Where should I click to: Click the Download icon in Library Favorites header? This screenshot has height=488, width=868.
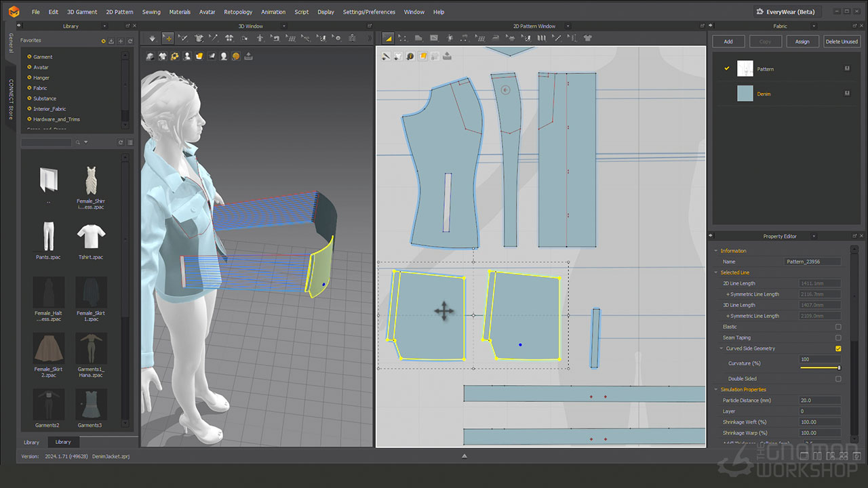pyautogui.click(x=111, y=41)
